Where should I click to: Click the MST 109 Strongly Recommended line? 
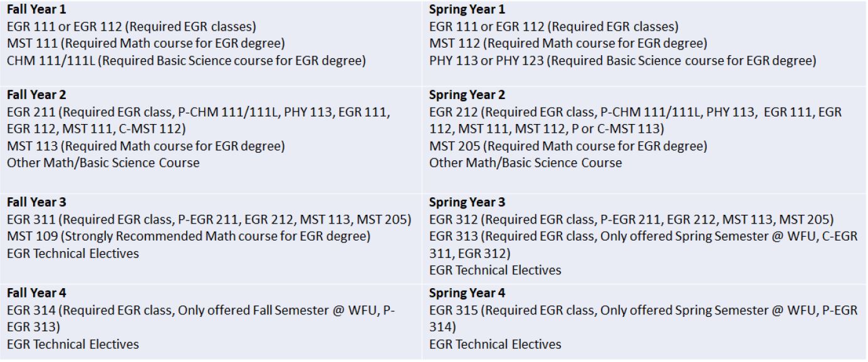tap(189, 237)
